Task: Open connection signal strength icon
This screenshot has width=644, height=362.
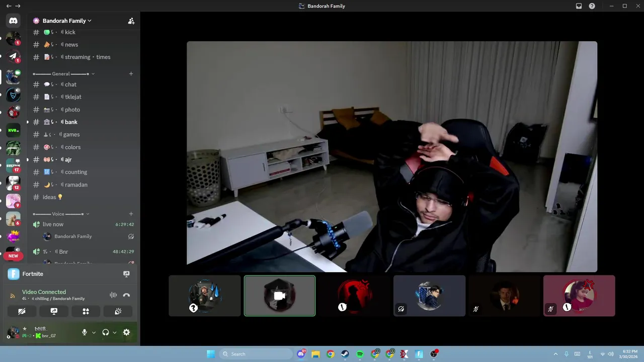Action: click(x=13, y=295)
